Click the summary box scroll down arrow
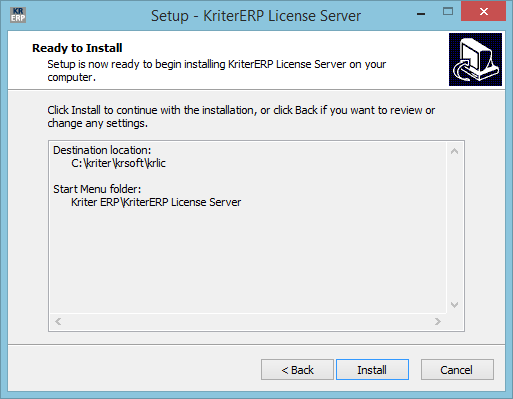 click(454, 304)
